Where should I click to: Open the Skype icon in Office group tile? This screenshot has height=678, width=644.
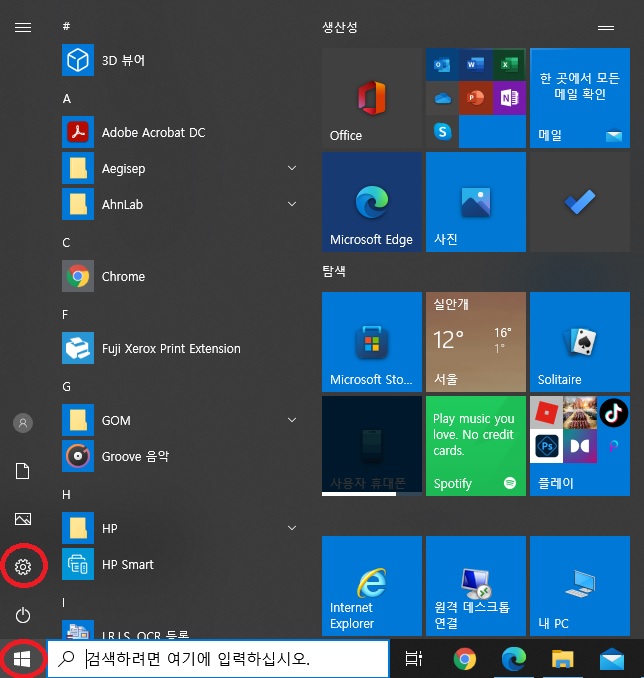(x=442, y=131)
